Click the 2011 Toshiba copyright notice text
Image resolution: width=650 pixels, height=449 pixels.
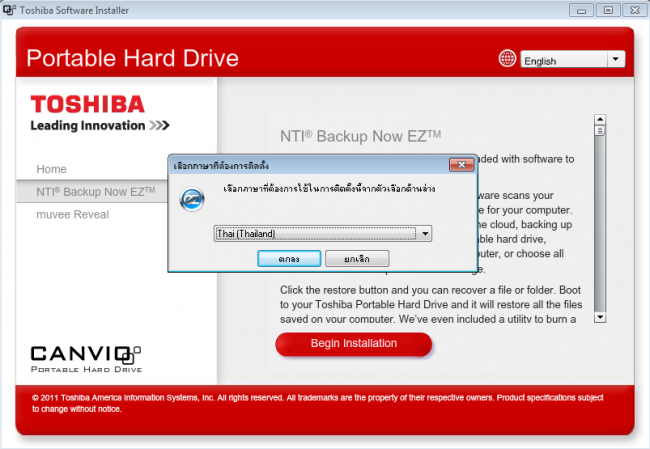(x=318, y=403)
